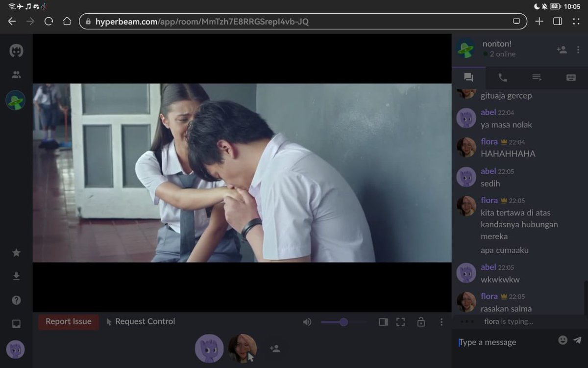Switch to the playlist queue tab
Screen dimensions: 588x368
pyautogui.click(x=537, y=78)
